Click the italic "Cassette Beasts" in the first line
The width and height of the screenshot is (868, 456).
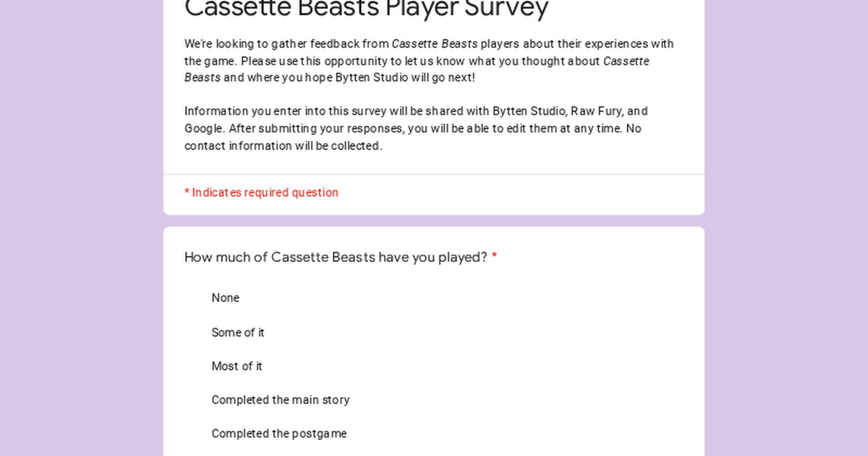pos(435,44)
